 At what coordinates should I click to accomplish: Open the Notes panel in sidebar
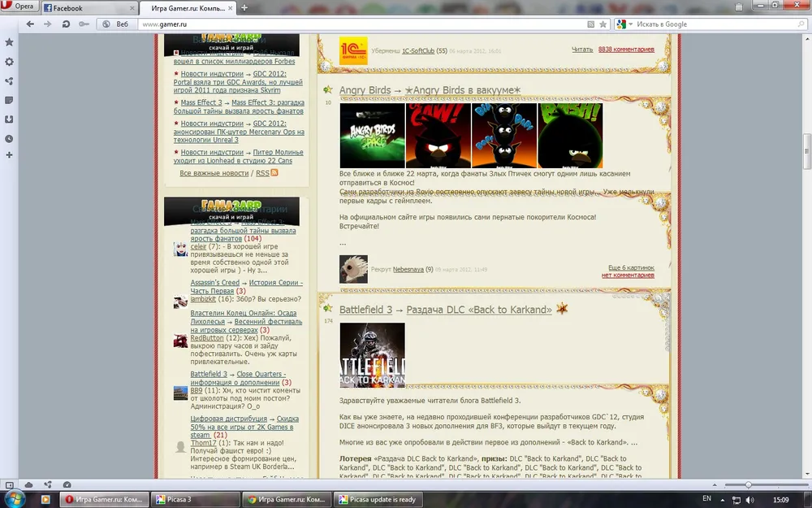[9, 100]
